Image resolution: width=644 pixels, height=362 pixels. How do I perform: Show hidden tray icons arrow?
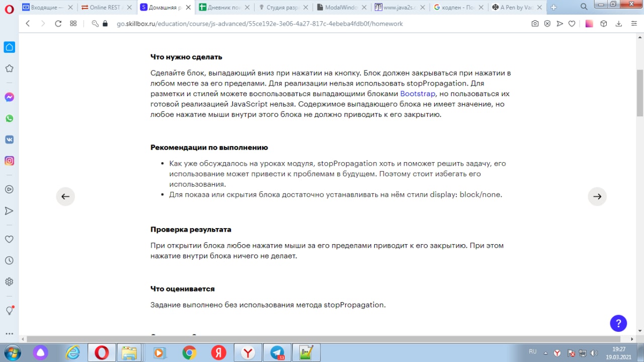546,352
